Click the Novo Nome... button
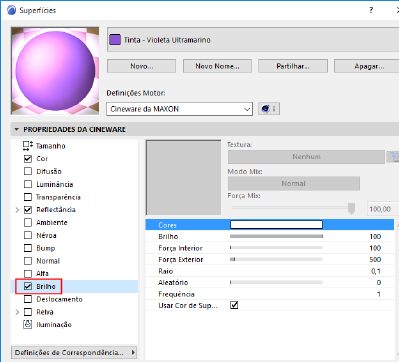The width and height of the screenshot is (399, 362). click(x=217, y=66)
